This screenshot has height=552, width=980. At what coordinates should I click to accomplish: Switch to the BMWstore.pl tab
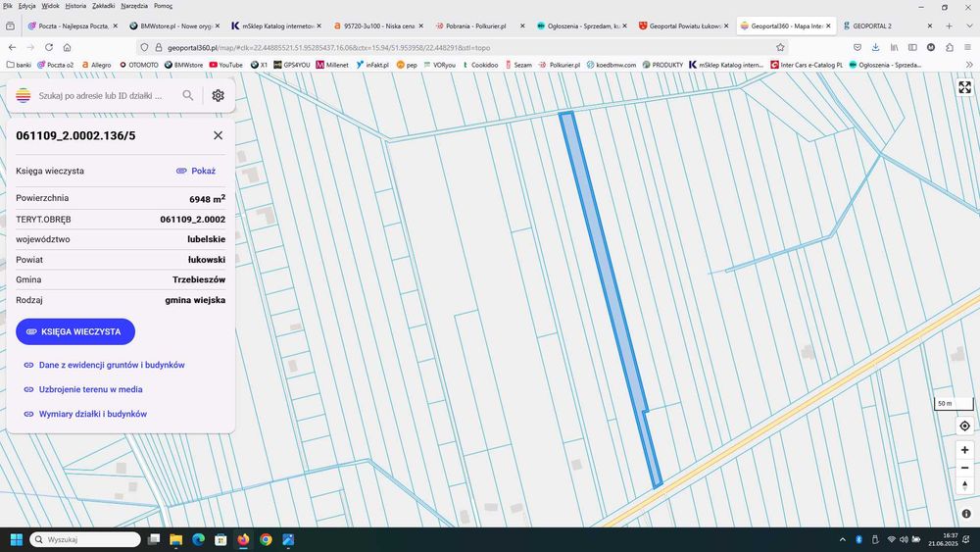[x=174, y=26]
